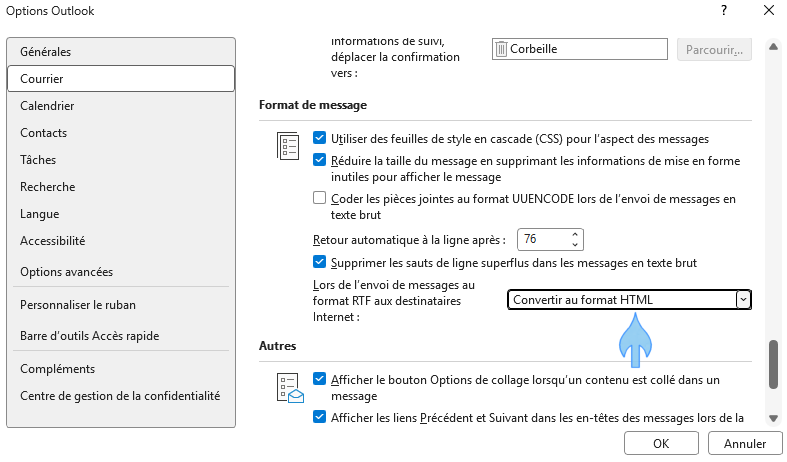The height and width of the screenshot is (462, 787).
Task: Click the Parcourir... button
Action: pyautogui.click(x=714, y=50)
